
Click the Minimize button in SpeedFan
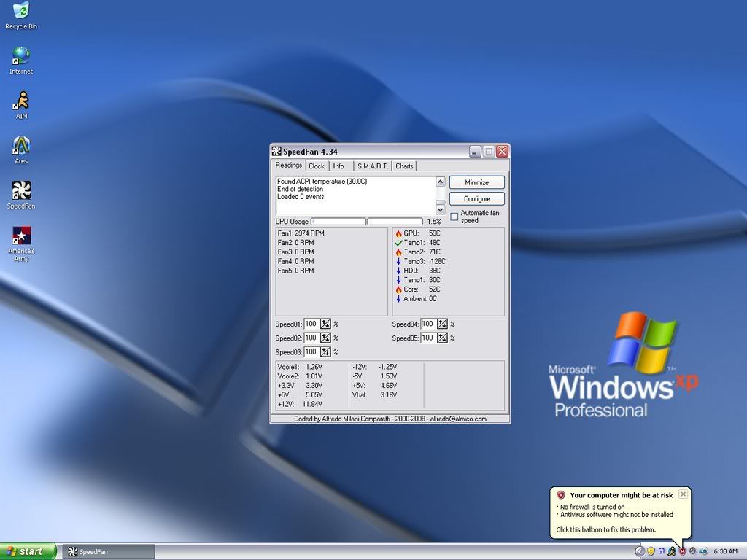click(477, 182)
